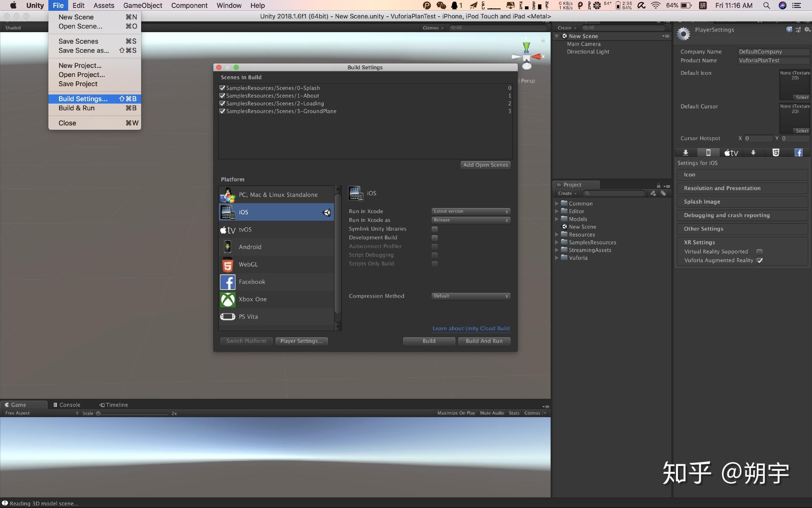Switch to the Console tab

tap(67, 405)
